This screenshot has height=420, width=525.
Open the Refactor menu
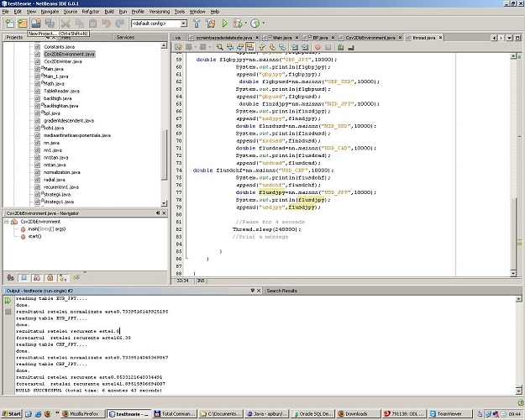click(91, 12)
